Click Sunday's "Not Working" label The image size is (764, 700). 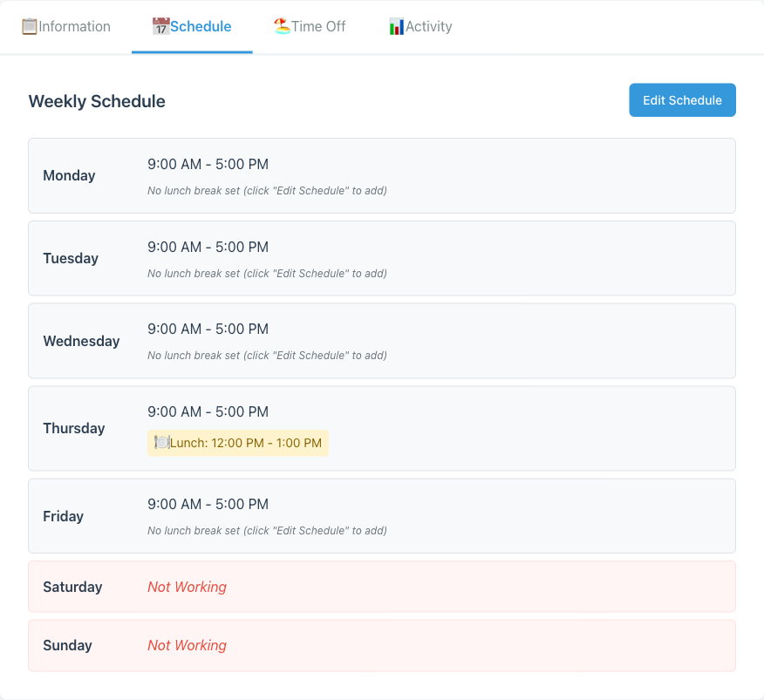187,645
